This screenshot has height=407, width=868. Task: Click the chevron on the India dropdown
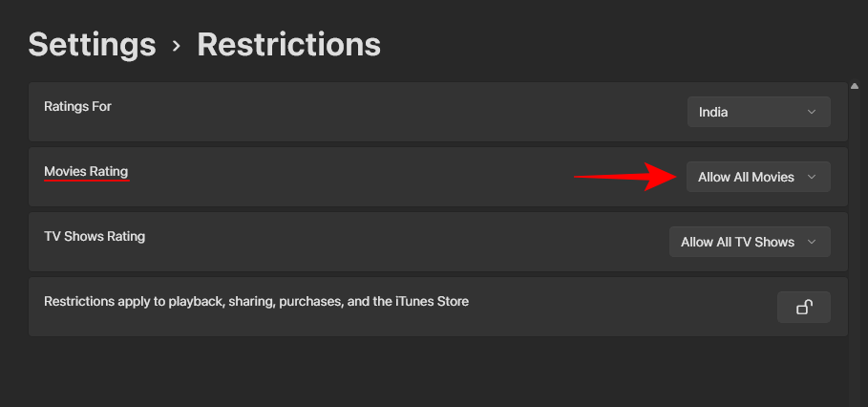pyautogui.click(x=812, y=112)
